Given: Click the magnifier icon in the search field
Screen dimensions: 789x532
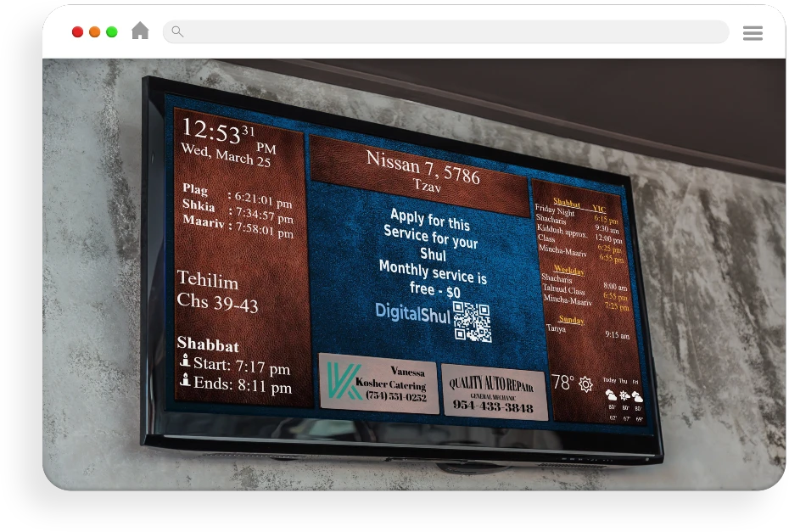Looking at the screenshot, I should 177,31.
